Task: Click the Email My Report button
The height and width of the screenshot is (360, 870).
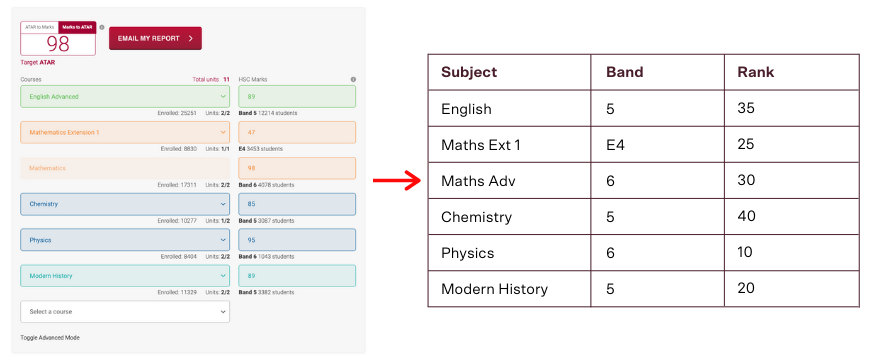Action: coord(155,38)
